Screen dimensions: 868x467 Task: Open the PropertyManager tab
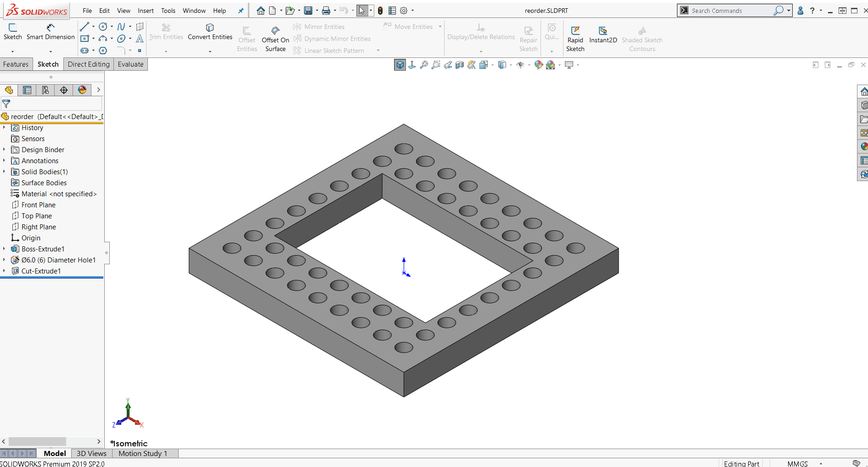(27, 90)
